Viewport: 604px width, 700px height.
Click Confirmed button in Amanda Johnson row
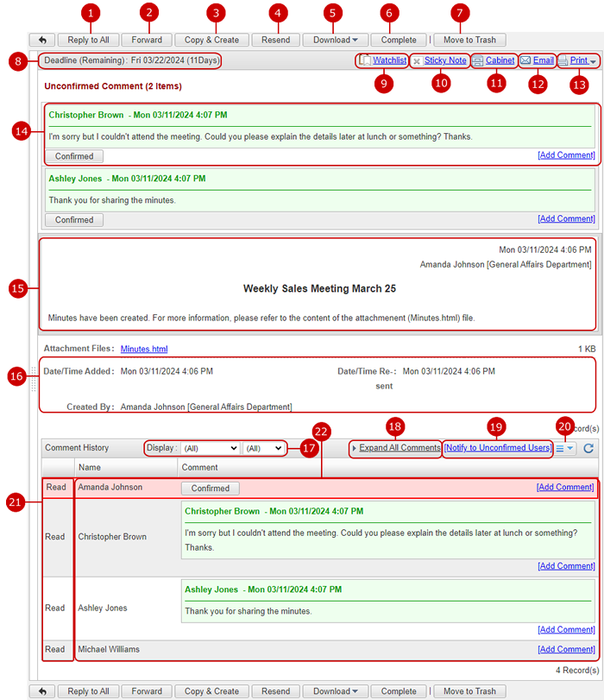211,489
